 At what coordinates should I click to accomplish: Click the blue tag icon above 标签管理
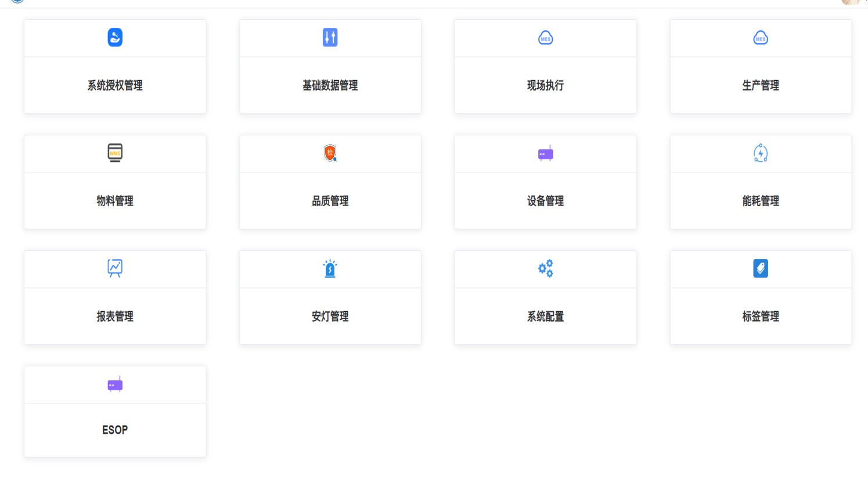[x=761, y=268]
